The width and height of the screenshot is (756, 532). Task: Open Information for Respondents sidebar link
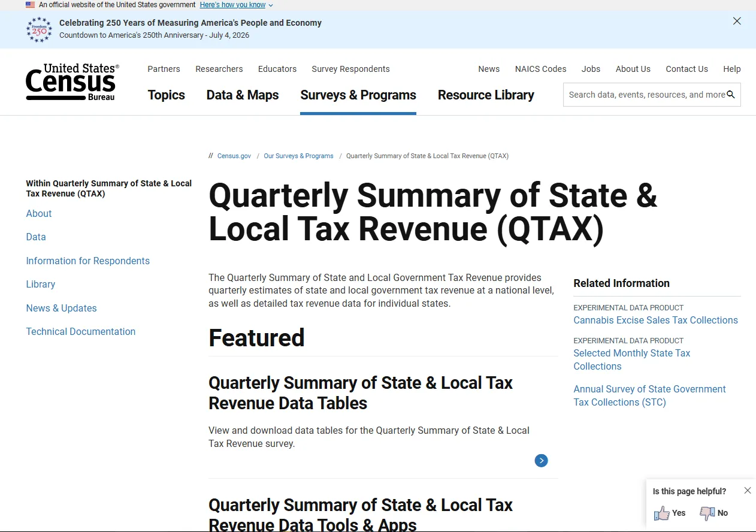[x=87, y=261]
